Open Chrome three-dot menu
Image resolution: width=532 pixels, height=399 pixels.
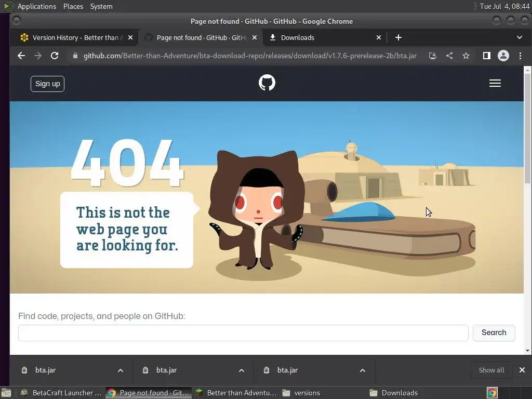coord(520,56)
